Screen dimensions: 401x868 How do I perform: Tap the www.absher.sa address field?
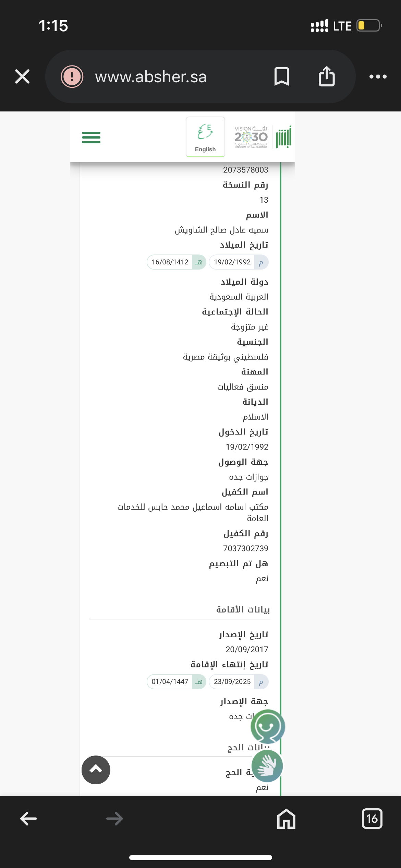[151, 76]
